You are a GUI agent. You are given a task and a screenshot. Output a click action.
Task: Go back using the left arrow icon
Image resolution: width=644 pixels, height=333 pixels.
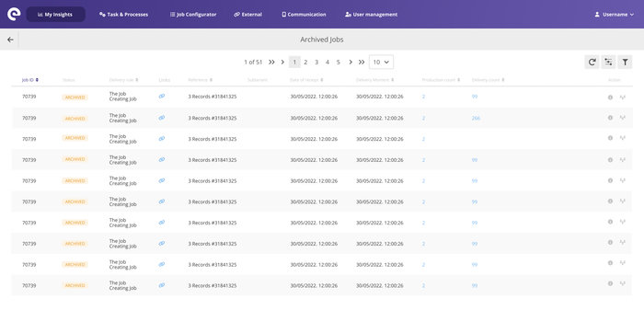coord(10,40)
